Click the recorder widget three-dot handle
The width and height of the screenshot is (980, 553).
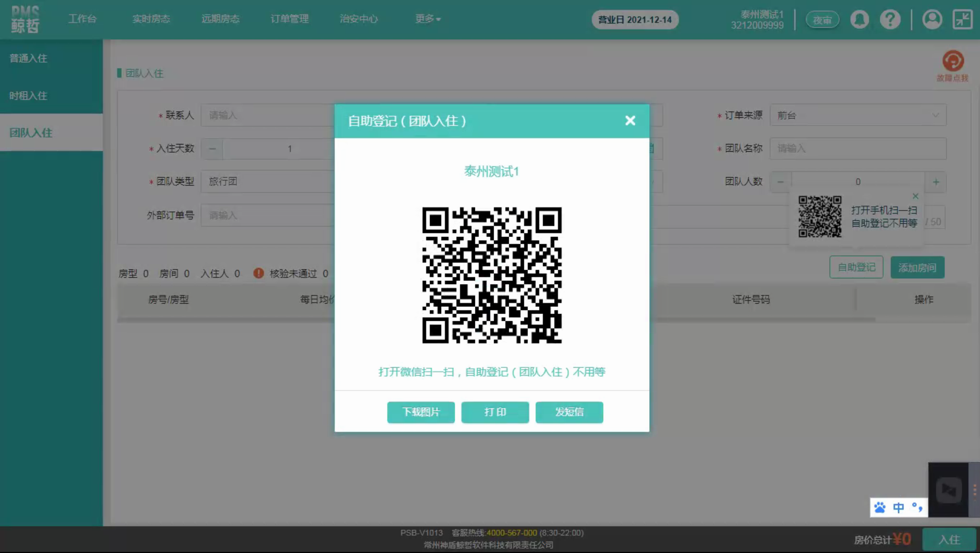click(975, 490)
